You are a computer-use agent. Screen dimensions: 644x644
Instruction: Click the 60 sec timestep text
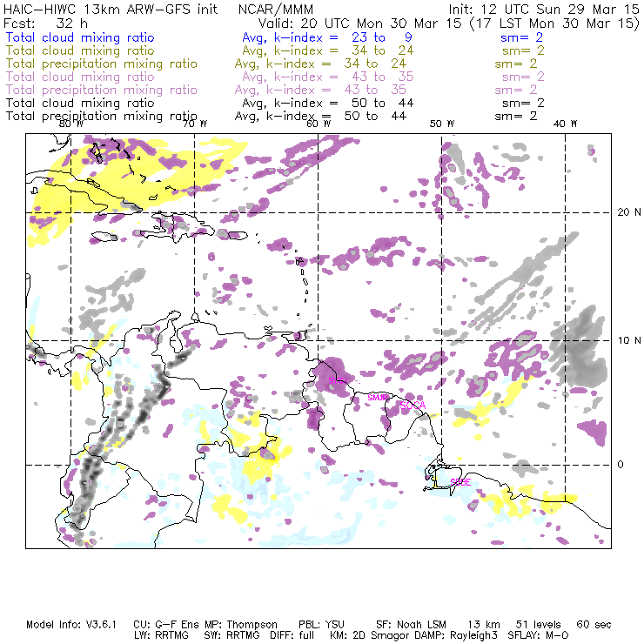(594, 625)
